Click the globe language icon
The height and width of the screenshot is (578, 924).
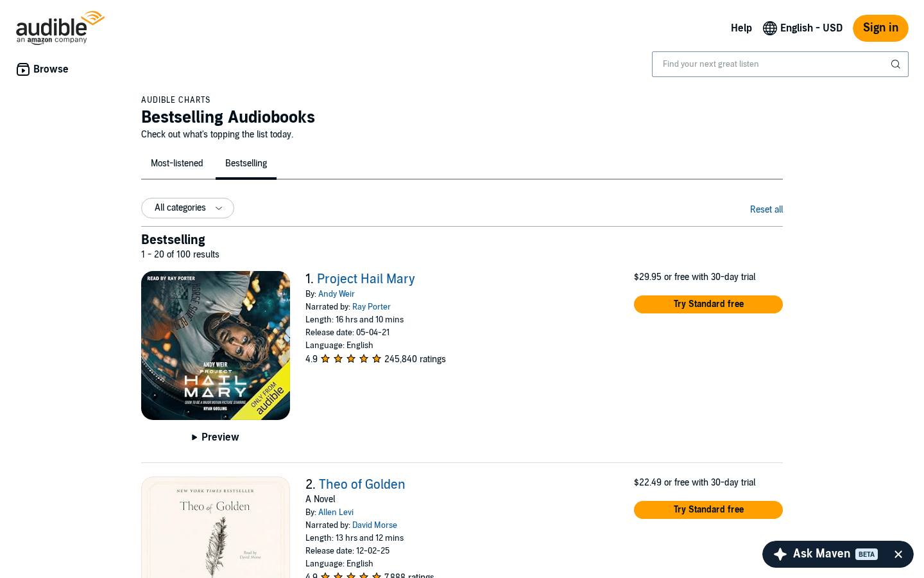[769, 28]
